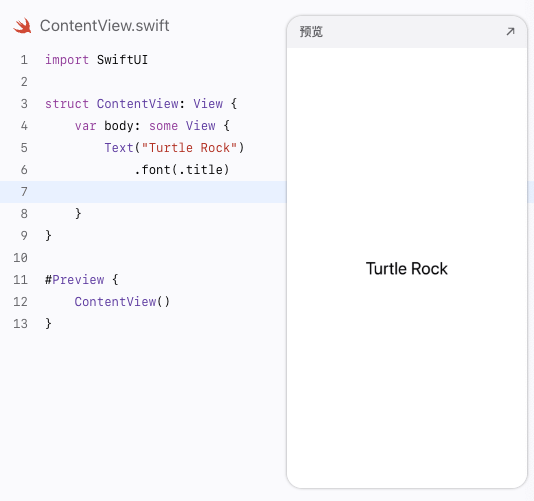
Task: Click the Turtle Rock preview text
Action: coord(407,269)
